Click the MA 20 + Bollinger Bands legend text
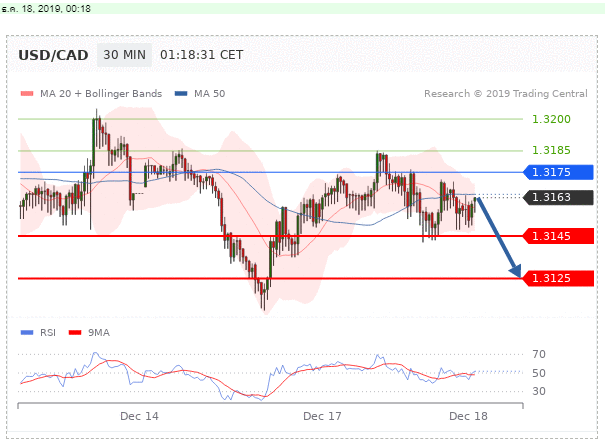Viewport: 605px width, 446px height. tap(101, 94)
